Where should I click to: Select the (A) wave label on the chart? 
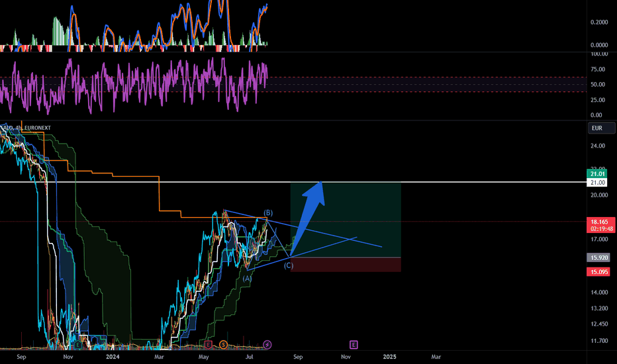click(x=247, y=278)
